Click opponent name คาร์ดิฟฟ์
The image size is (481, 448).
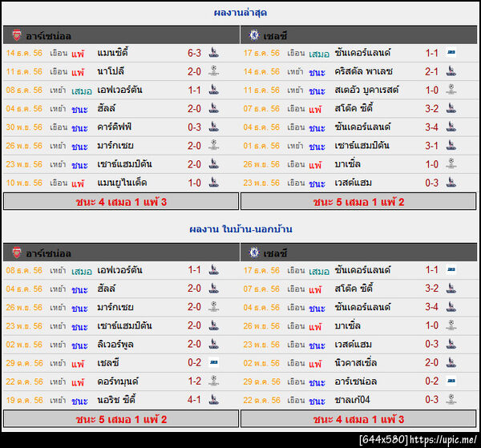click(x=115, y=127)
